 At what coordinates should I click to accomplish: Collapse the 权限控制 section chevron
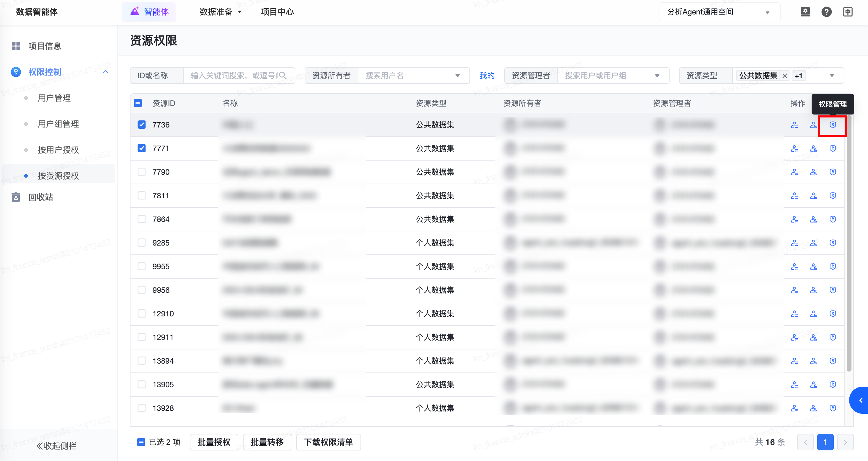click(x=105, y=72)
